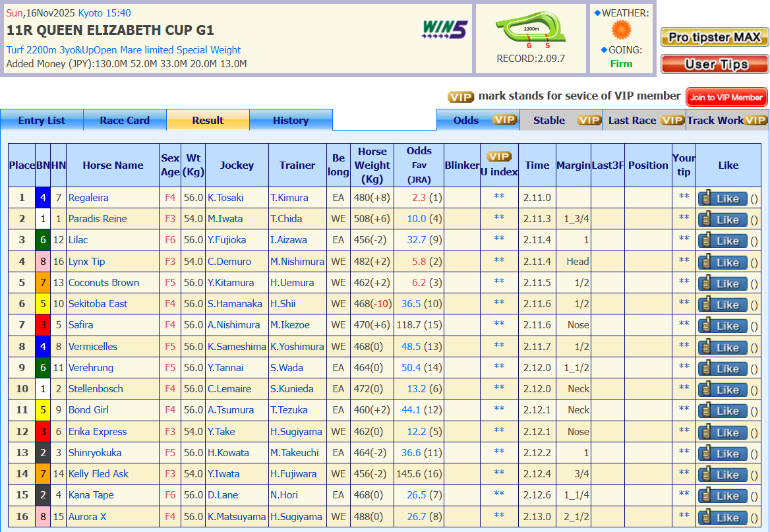Screen dimensions: 770x532
Task: Switch to the Entry List tab
Action: 42,121
